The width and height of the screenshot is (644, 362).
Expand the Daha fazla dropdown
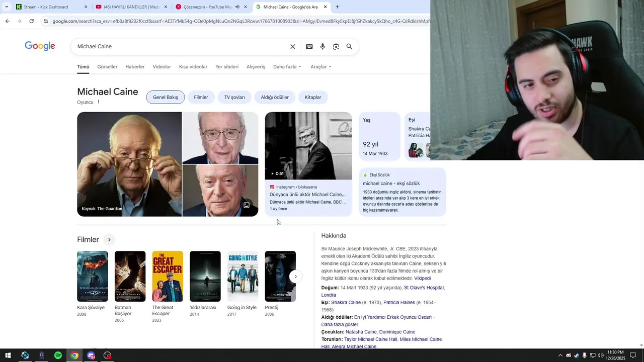[x=287, y=67]
